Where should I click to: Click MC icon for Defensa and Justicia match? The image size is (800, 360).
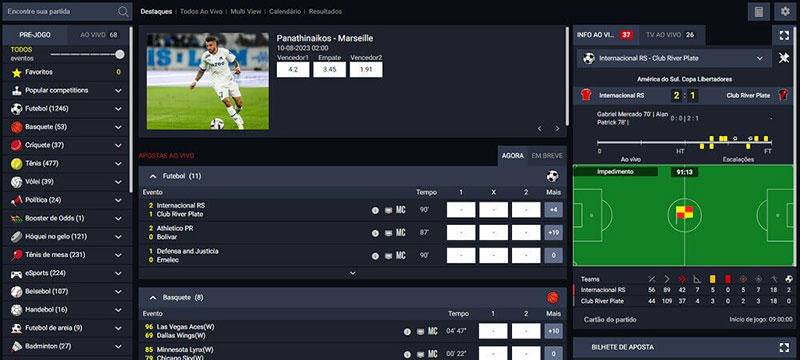pyautogui.click(x=401, y=255)
